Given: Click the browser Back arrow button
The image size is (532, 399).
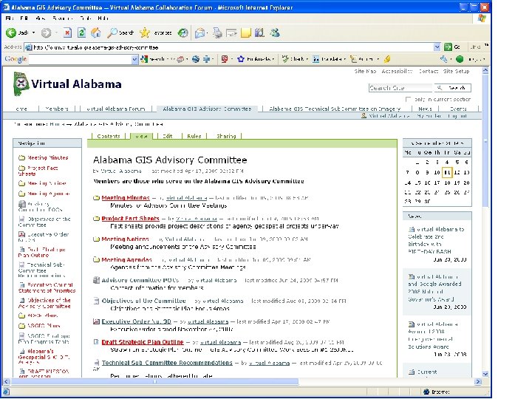Looking at the screenshot, I should click(11, 33).
